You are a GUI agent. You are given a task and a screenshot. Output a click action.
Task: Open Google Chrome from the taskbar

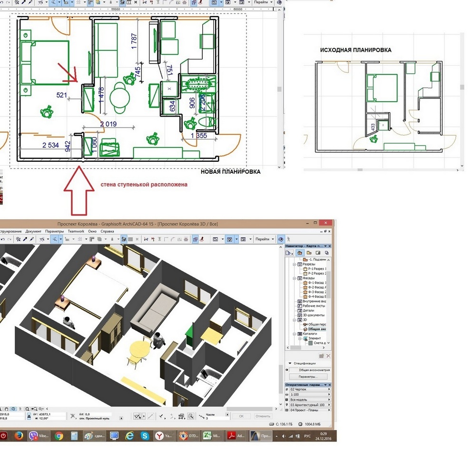(59, 436)
